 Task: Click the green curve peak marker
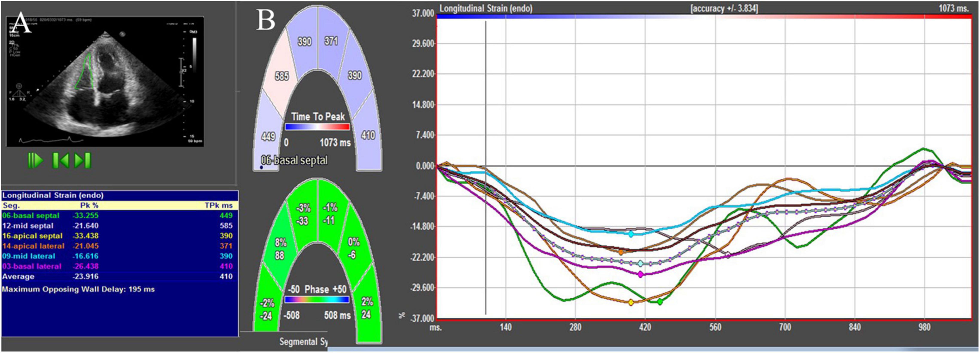tap(660, 302)
